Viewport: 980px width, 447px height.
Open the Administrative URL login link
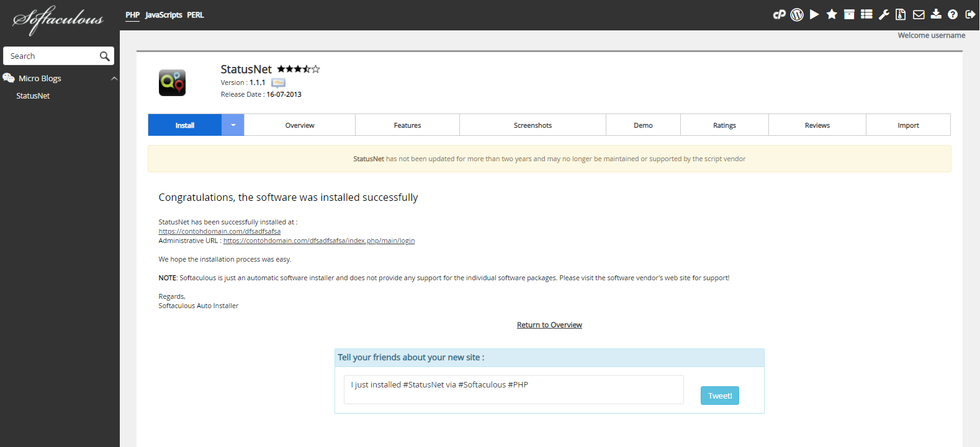click(x=319, y=241)
